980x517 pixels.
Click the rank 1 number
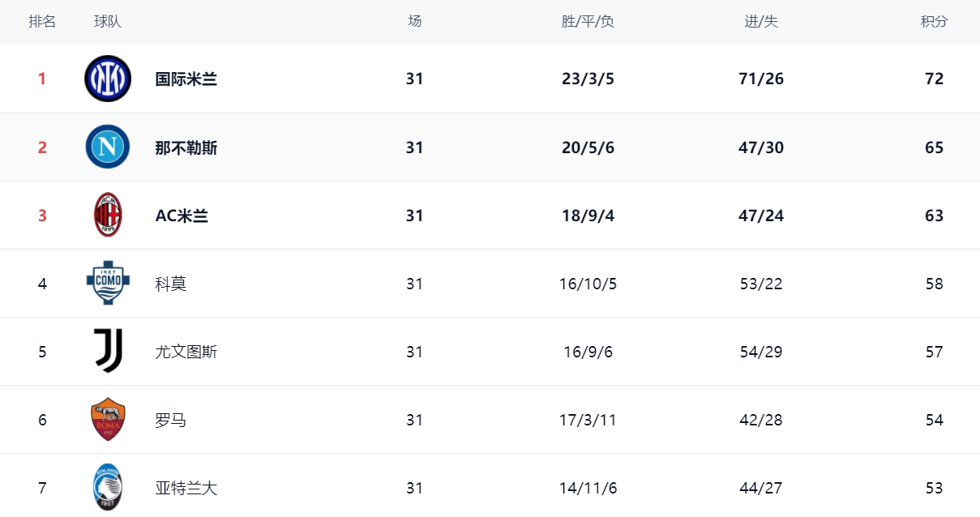pos(42,79)
